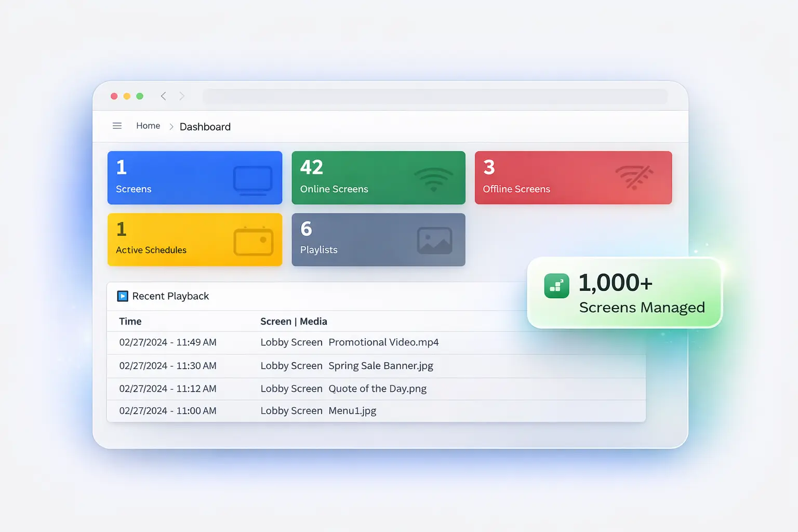This screenshot has width=798, height=532.
Task: Click the green logo icon on Screens Managed badge
Action: click(556, 286)
